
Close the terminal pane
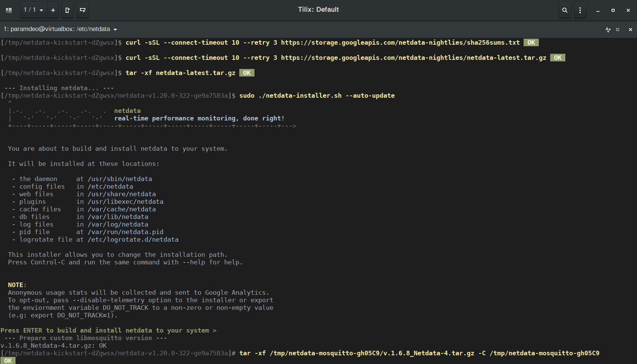tap(631, 29)
